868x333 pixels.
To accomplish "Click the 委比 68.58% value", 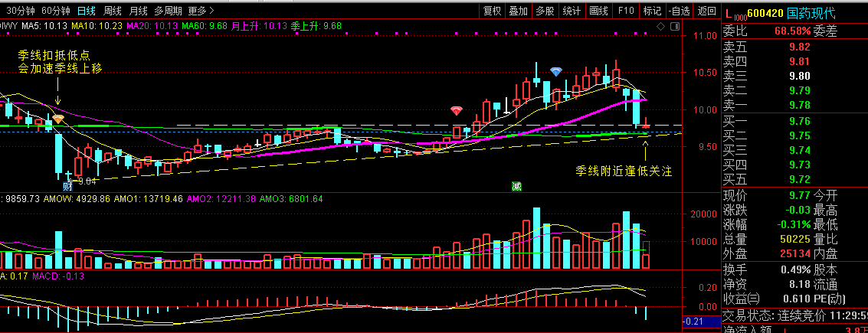I will [x=793, y=31].
